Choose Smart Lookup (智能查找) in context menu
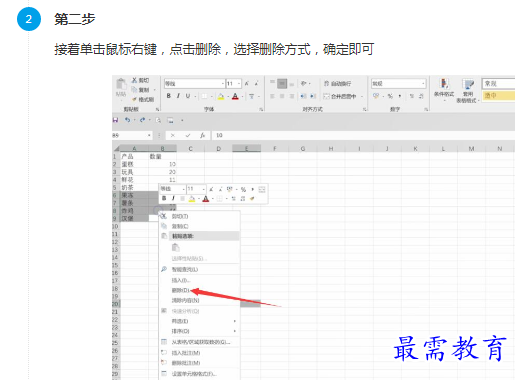Viewport: 515px width, 380px height. 200,269
